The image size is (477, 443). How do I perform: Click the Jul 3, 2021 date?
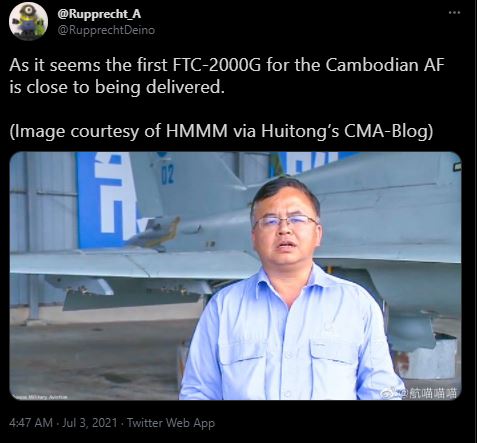pyautogui.click(x=90, y=423)
